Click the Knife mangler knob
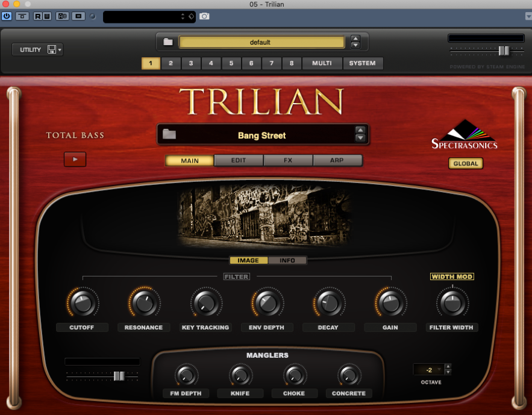 (x=240, y=375)
